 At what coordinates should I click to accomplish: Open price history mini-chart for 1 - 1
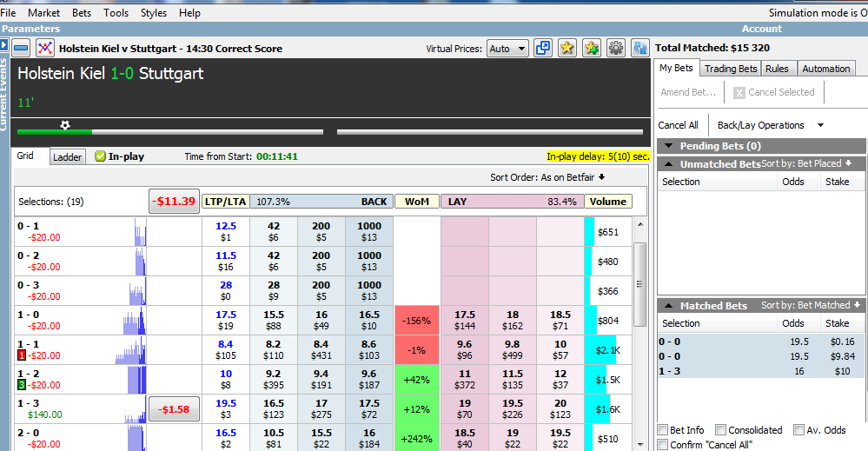[x=130, y=349]
